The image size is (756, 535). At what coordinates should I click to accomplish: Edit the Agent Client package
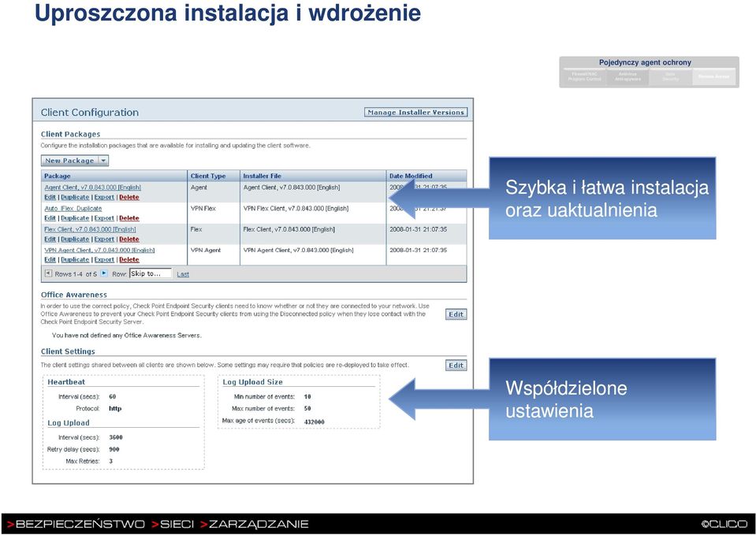click(x=50, y=197)
